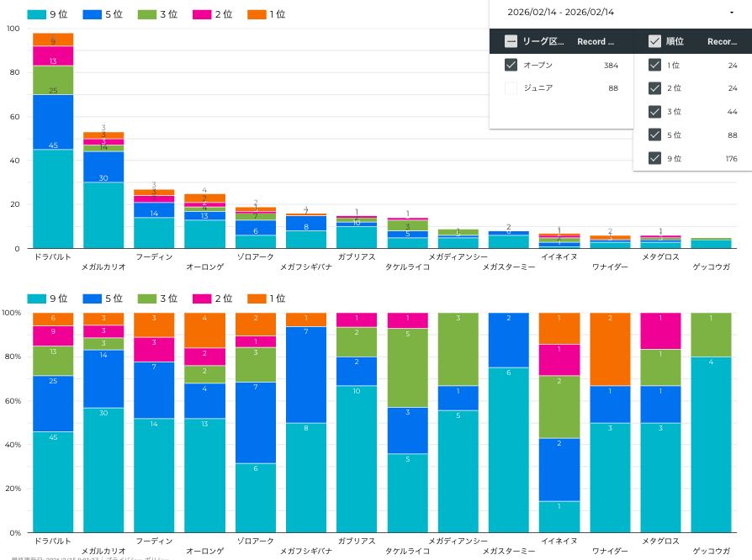This screenshot has width=752, height=560.
Task: Toggle the リーグ区 header select-all checkbox
Action: tap(511, 41)
